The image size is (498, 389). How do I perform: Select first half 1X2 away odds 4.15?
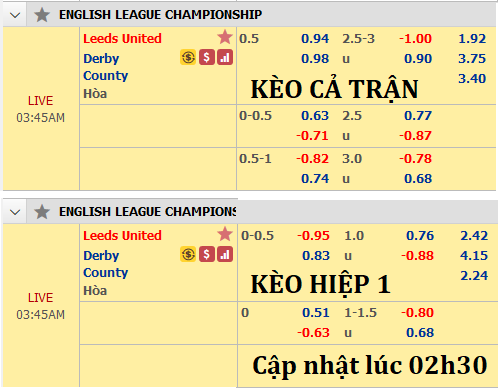pos(474,256)
